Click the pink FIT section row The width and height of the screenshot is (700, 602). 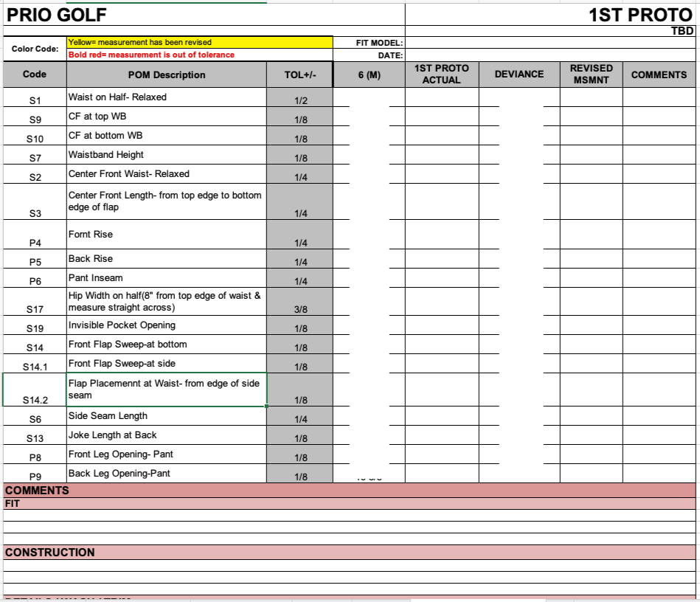(350, 504)
